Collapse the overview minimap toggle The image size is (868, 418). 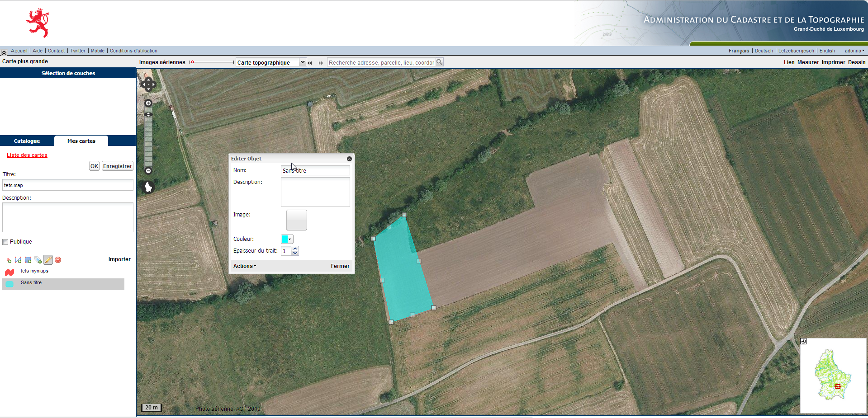click(x=803, y=341)
